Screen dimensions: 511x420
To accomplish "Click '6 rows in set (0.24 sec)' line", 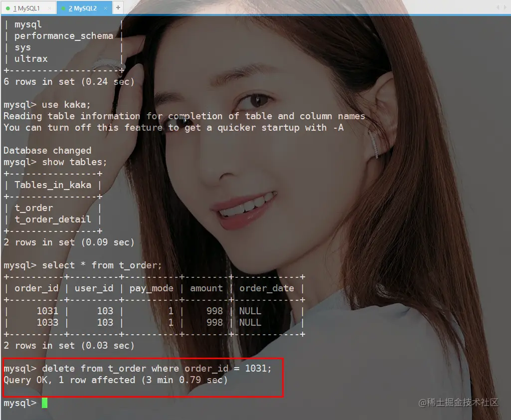I will click(x=69, y=81).
